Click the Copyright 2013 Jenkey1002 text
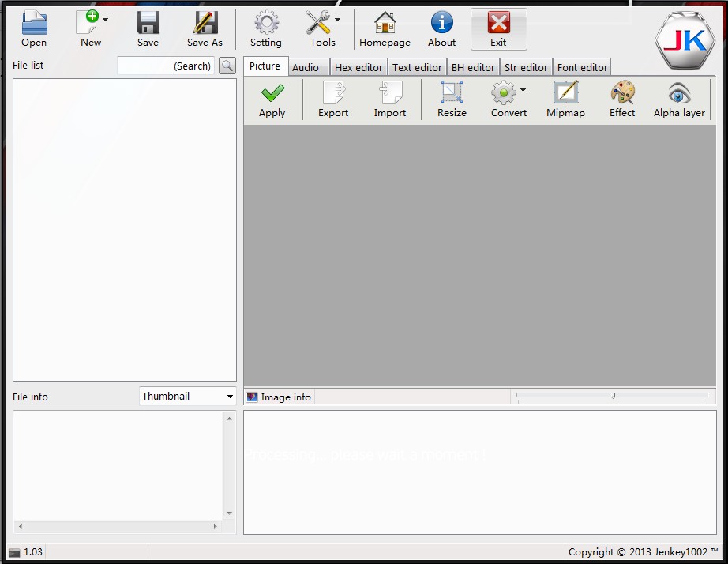Screen dimensions: 728x564 (x=643, y=552)
